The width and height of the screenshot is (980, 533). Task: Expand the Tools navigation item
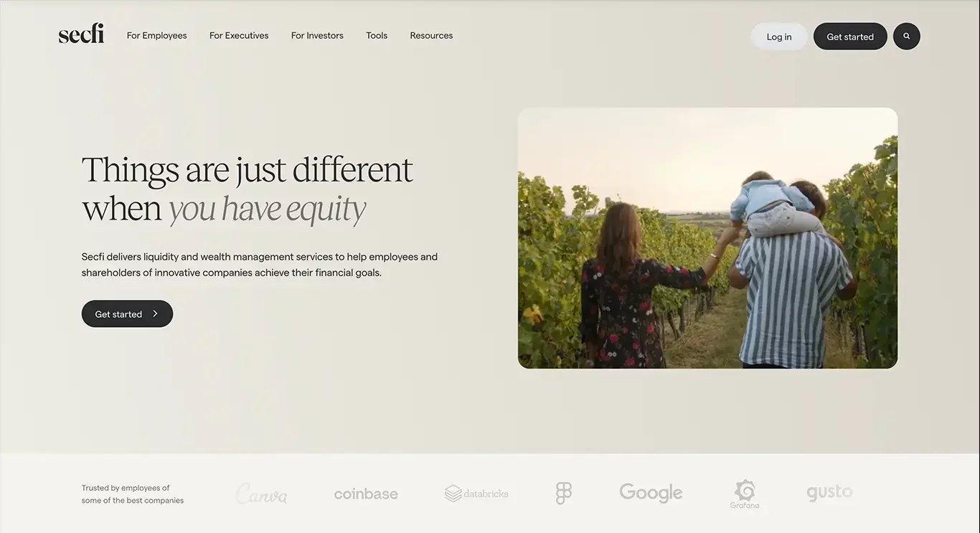pos(377,35)
